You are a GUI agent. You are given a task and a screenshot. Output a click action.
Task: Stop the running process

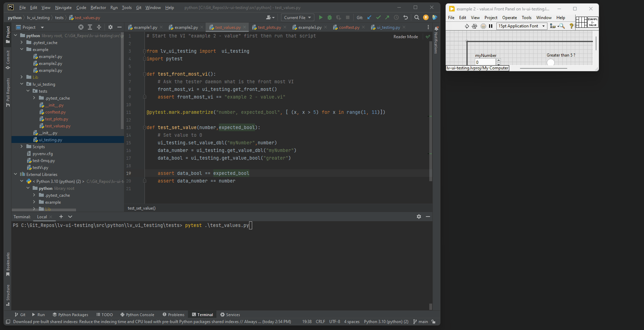point(348,17)
